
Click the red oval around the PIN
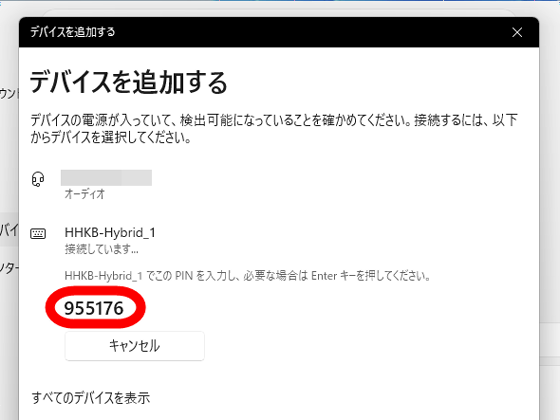point(95,307)
